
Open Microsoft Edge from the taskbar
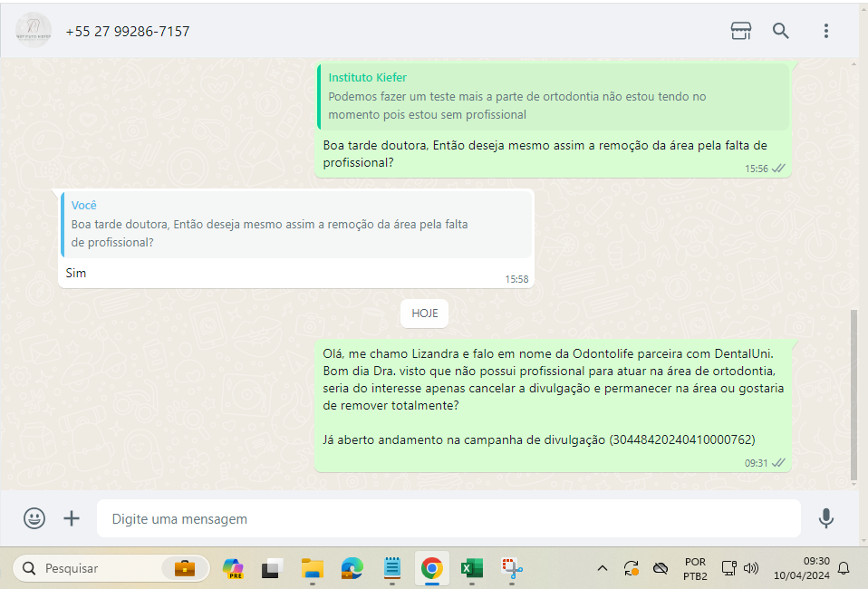pyautogui.click(x=352, y=568)
